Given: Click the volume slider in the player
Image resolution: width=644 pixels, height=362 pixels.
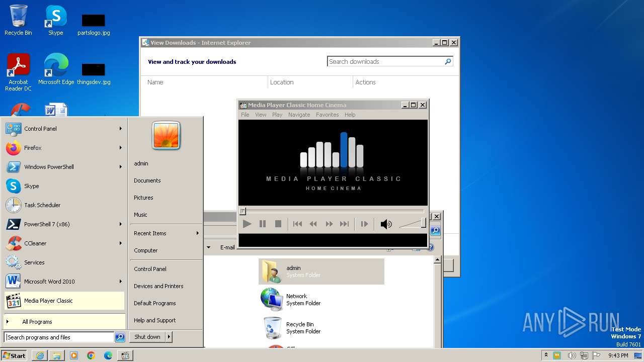Looking at the screenshot, I should pos(413,223).
